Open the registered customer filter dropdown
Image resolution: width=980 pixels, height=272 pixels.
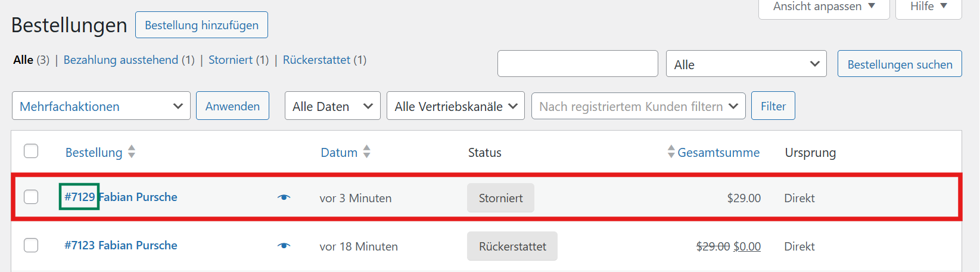click(x=638, y=106)
